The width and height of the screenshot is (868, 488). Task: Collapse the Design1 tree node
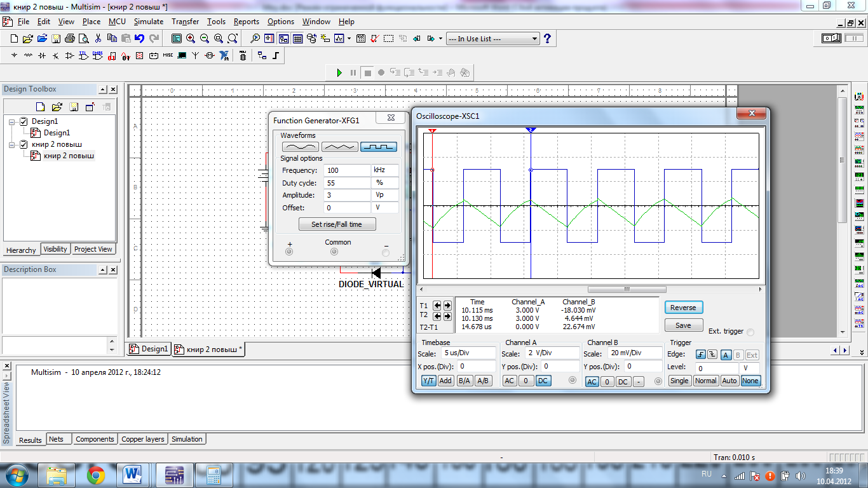tap(12, 121)
